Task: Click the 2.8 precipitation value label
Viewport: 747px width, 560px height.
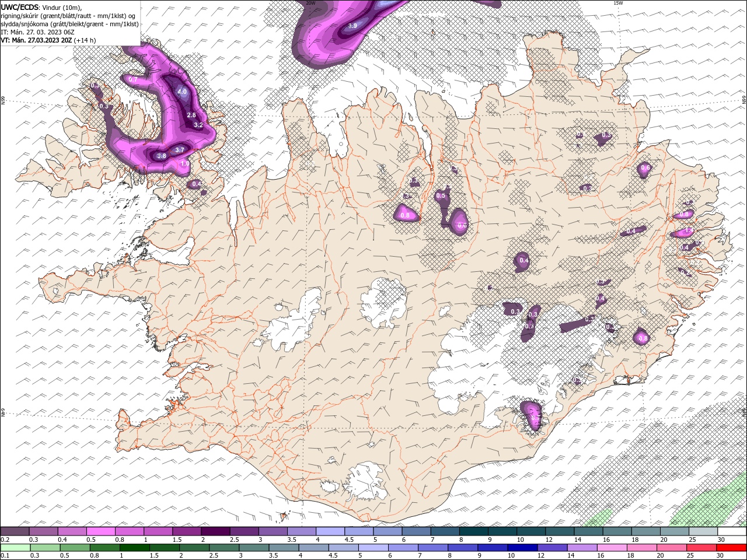Action: [x=191, y=116]
